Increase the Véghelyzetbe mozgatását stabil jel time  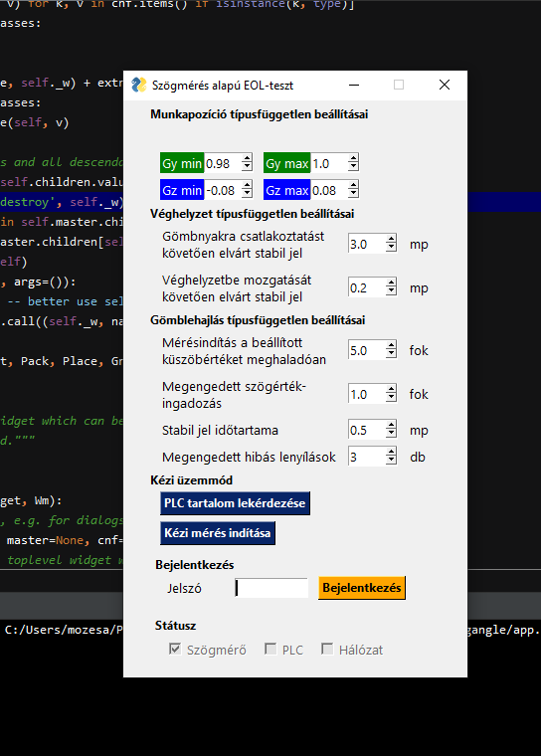tap(391, 283)
